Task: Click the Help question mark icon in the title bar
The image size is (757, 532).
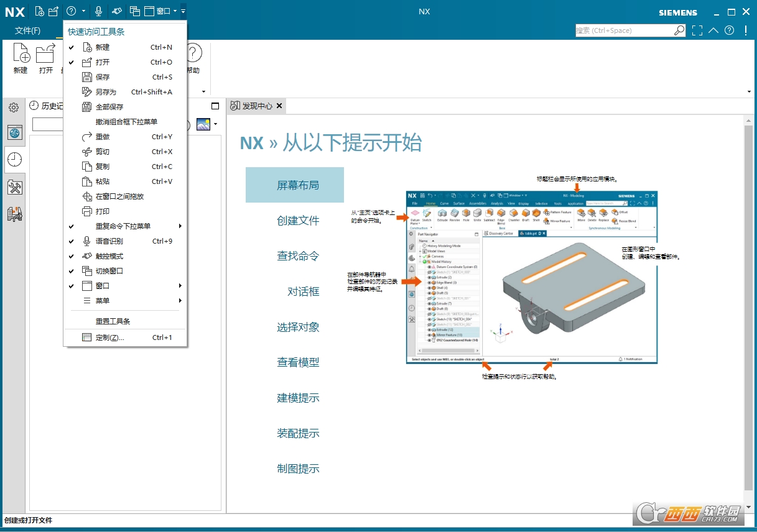Action: point(71,11)
